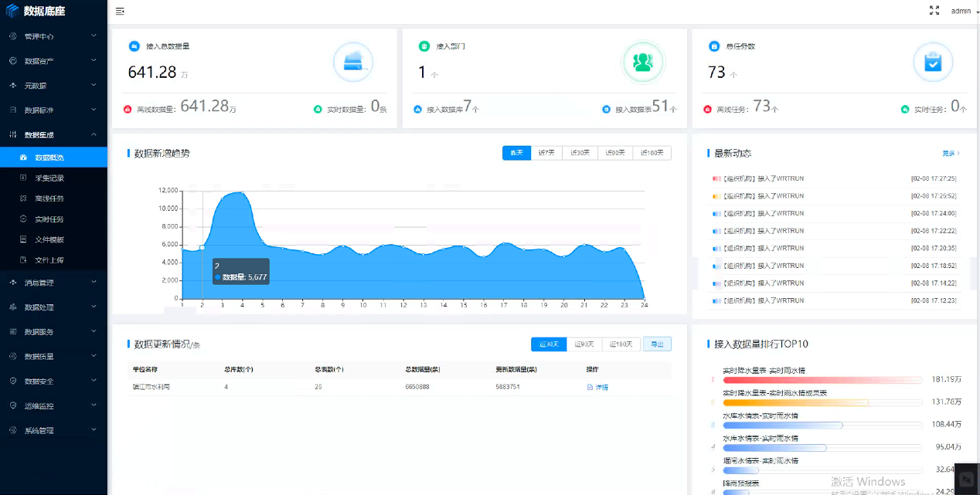Click the 总任务数 clipboard check icon
The width and height of the screenshot is (980, 495).
point(933,62)
